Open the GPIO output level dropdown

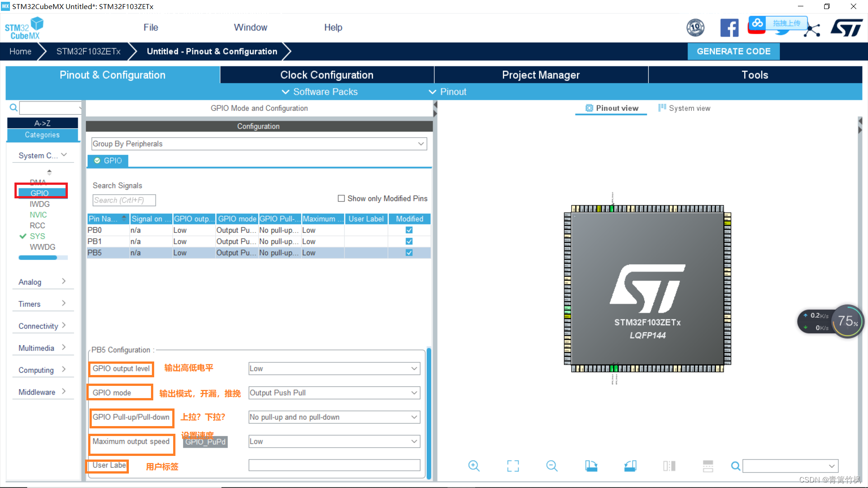tap(334, 369)
